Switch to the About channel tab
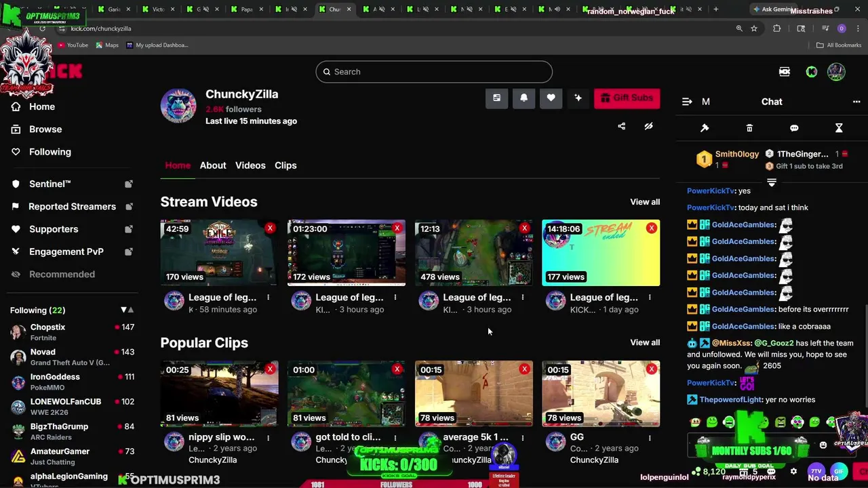The image size is (868, 488). coord(213,165)
